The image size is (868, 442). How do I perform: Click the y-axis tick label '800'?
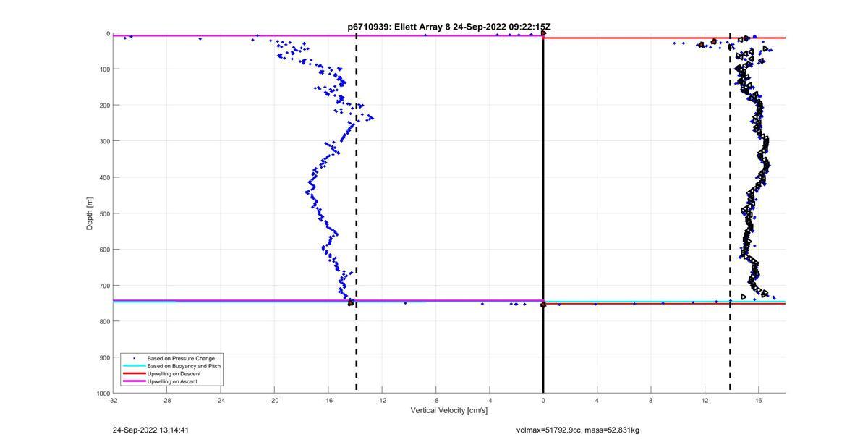(x=104, y=321)
